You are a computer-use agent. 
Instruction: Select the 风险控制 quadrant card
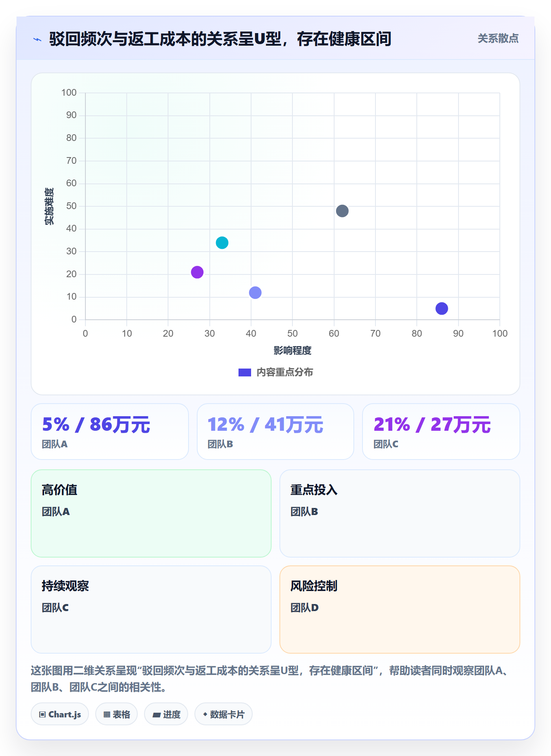tap(400, 610)
